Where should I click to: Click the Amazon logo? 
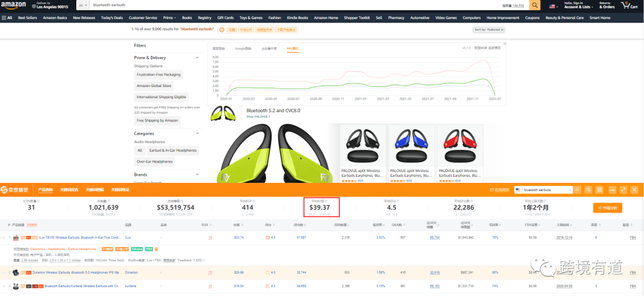click(x=13, y=5)
